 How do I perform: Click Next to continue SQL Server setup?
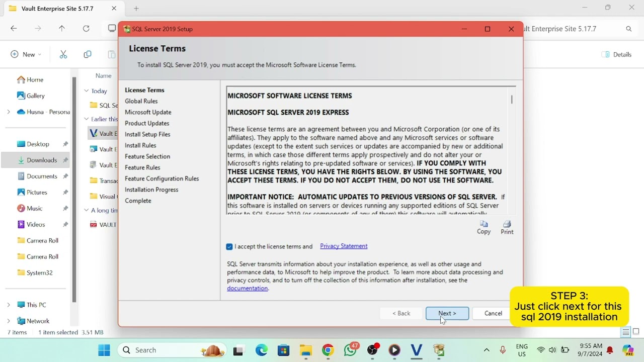pyautogui.click(x=447, y=313)
